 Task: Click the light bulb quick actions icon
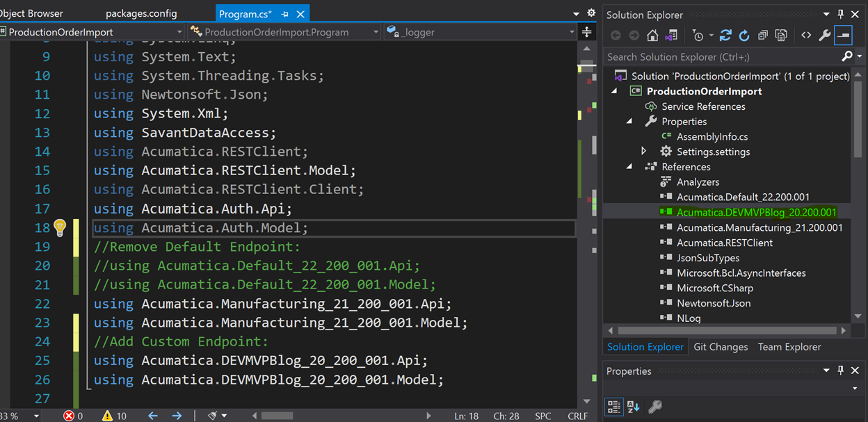click(61, 227)
